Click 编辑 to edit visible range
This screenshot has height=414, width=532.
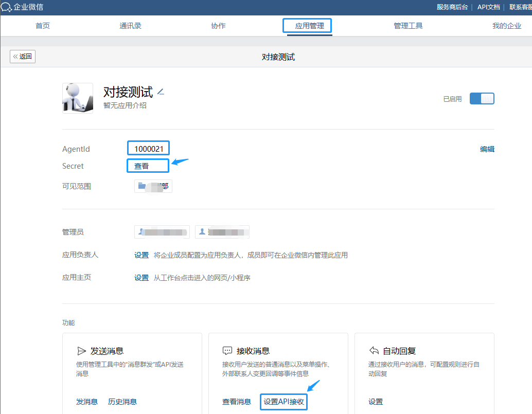(x=487, y=149)
